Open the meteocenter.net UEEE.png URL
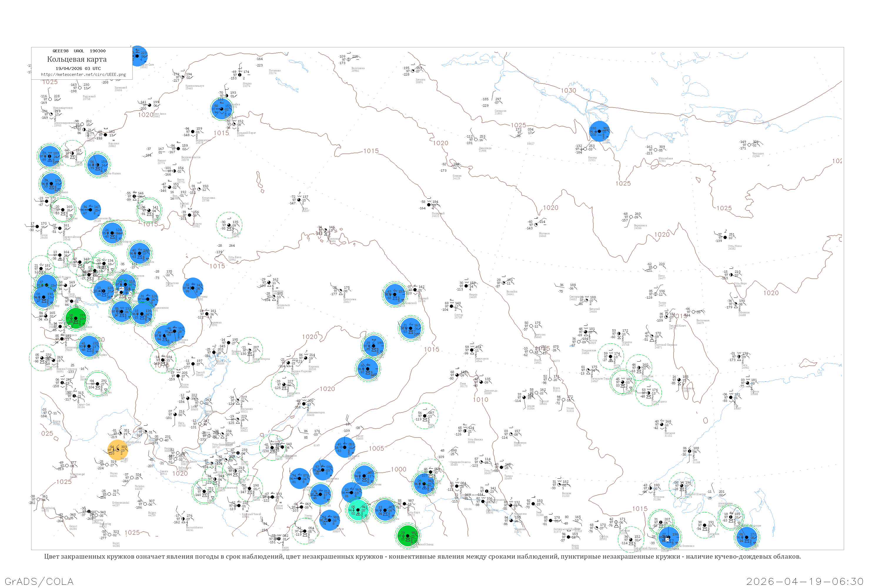 click(83, 74)
